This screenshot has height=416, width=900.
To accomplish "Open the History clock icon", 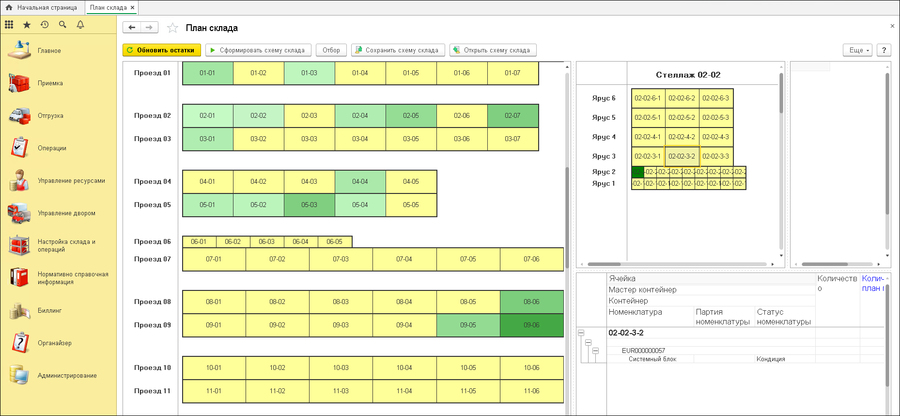I will (44, 24).
